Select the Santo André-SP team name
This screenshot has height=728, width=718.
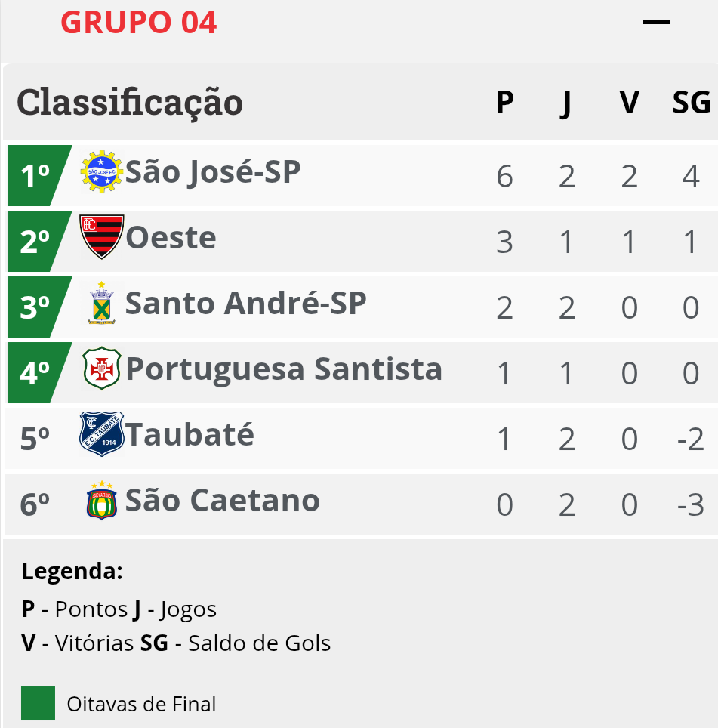pyautogui.click(x=246, y=303)
